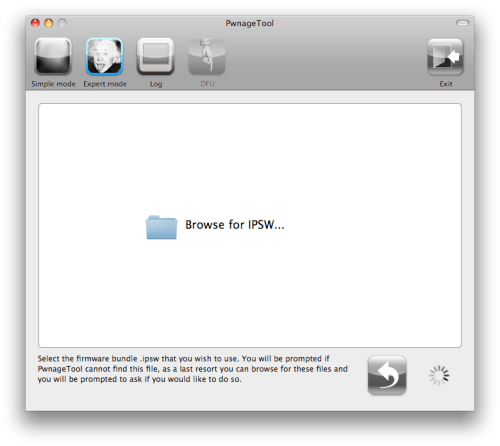Switch to Simple mode icon
Screen dimensions: 500x446
tap(53, 56)
